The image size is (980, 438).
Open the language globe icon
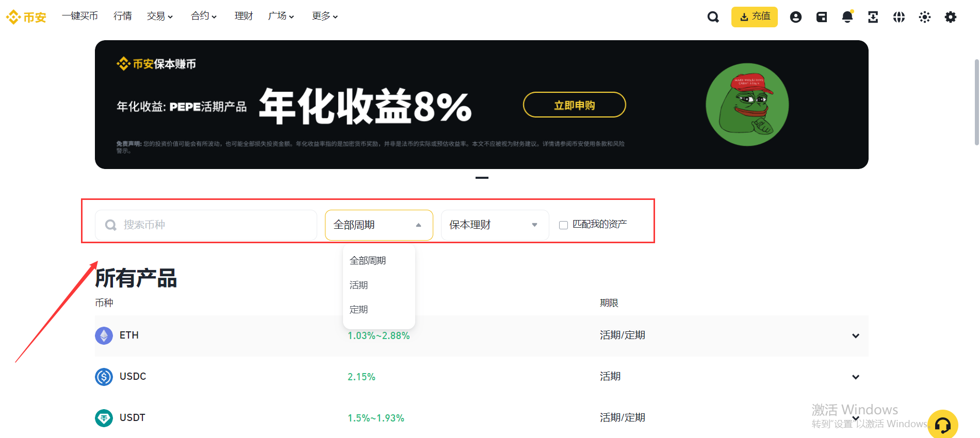(x=899, y=17)
